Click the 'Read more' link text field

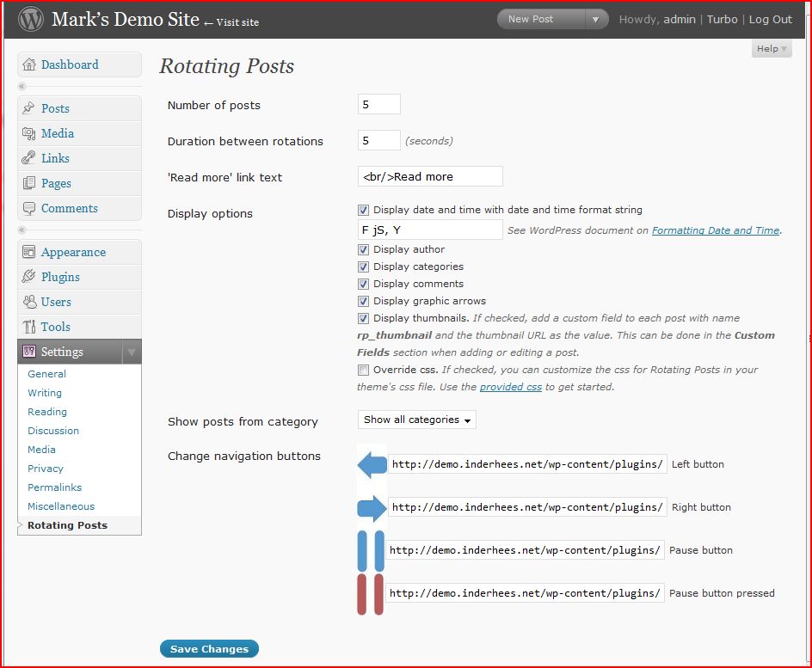[x=430, y=176]
